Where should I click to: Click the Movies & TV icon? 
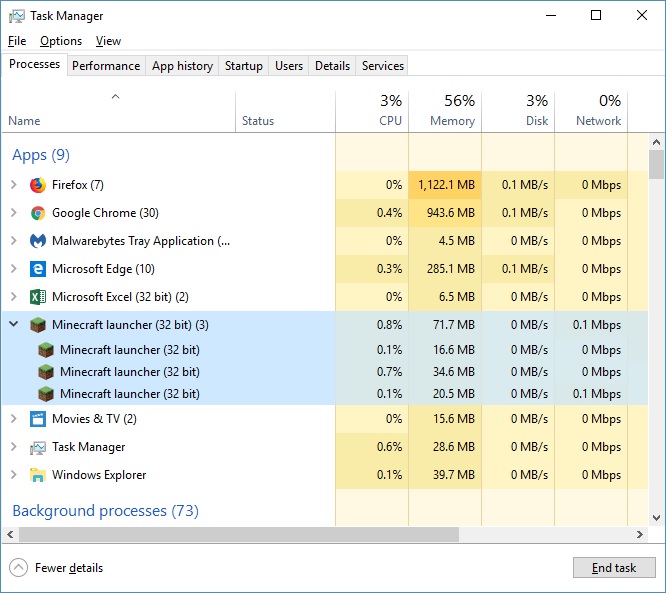click(38, 419)
